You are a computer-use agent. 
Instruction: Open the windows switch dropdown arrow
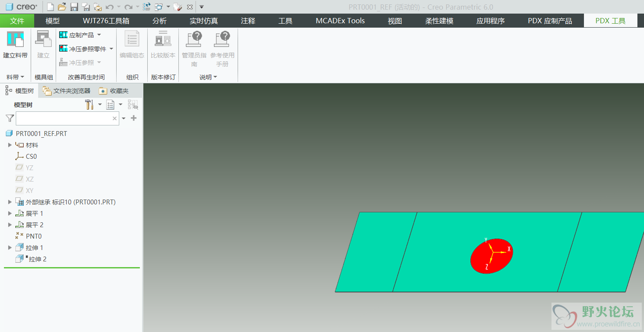(168, 7)
